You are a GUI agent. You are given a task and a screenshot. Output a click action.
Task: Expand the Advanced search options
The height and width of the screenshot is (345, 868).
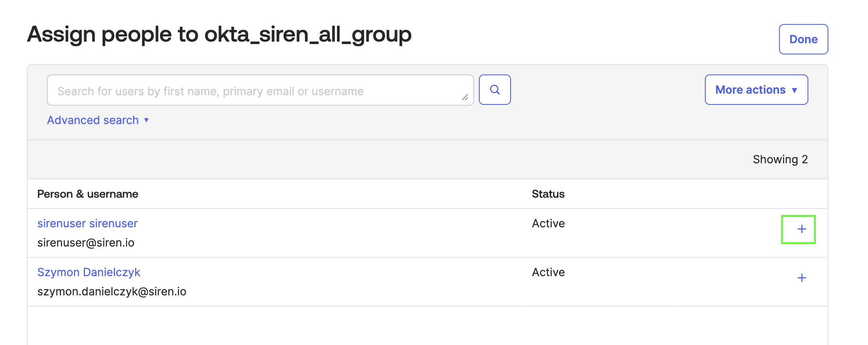click(97, 120)
